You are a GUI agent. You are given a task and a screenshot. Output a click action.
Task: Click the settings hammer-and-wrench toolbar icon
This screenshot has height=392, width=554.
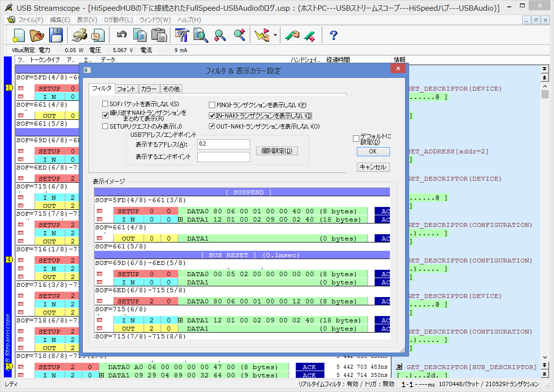pos(182,36)
